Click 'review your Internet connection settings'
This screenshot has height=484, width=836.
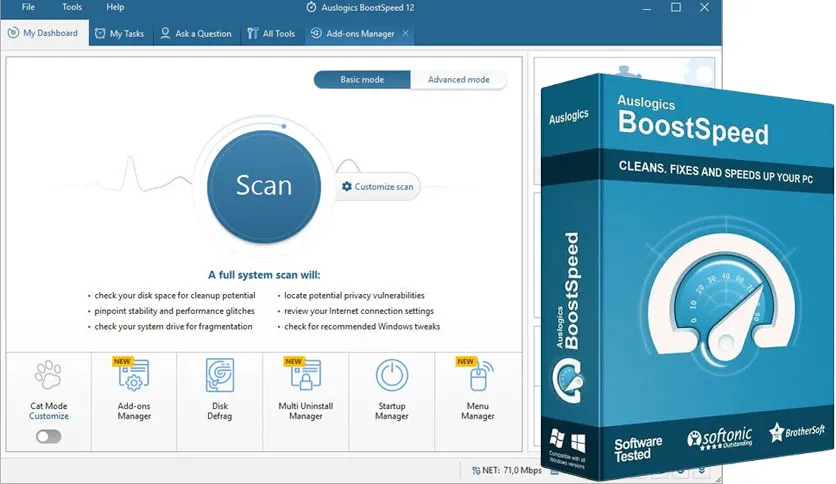pos(359,311)
